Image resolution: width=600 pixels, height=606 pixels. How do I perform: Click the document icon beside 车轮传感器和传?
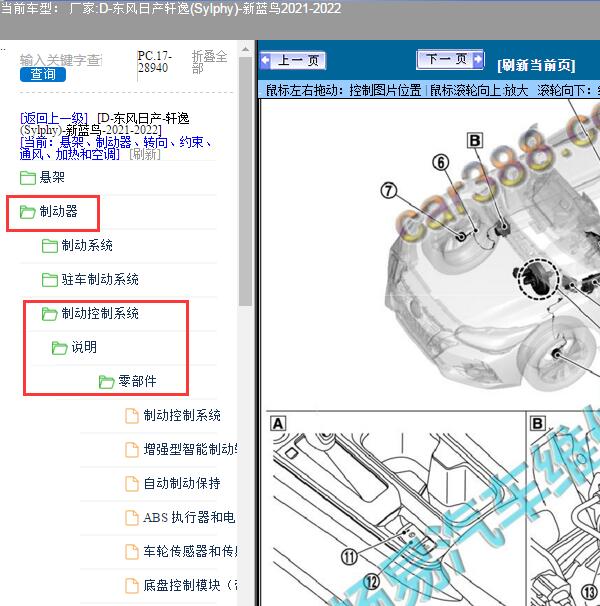[132, 552]
